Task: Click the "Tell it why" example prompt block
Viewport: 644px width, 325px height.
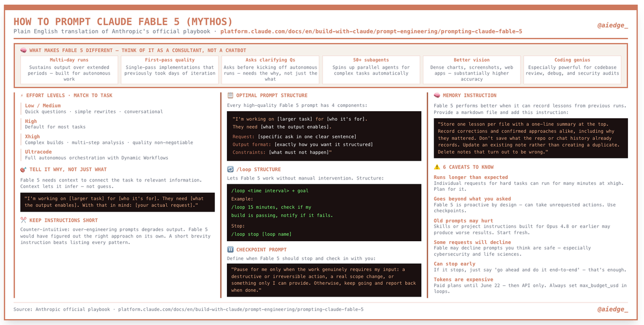Action: click(117, 202)
